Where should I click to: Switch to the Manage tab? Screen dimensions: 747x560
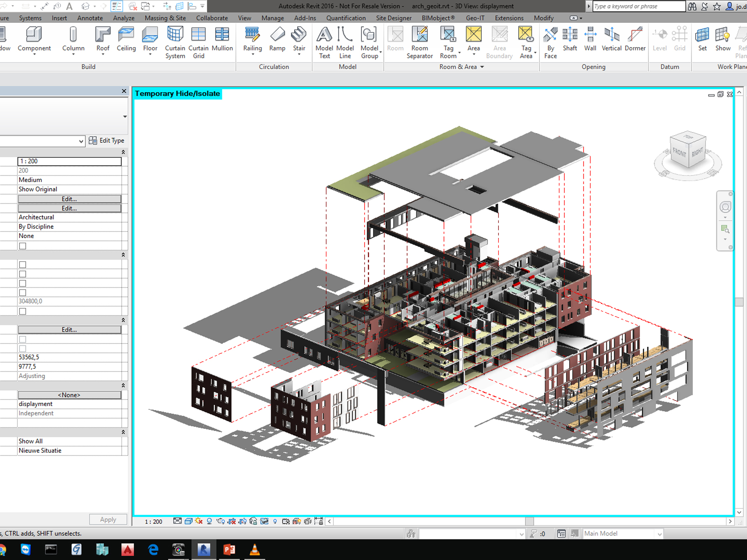[x=273, y=18]
